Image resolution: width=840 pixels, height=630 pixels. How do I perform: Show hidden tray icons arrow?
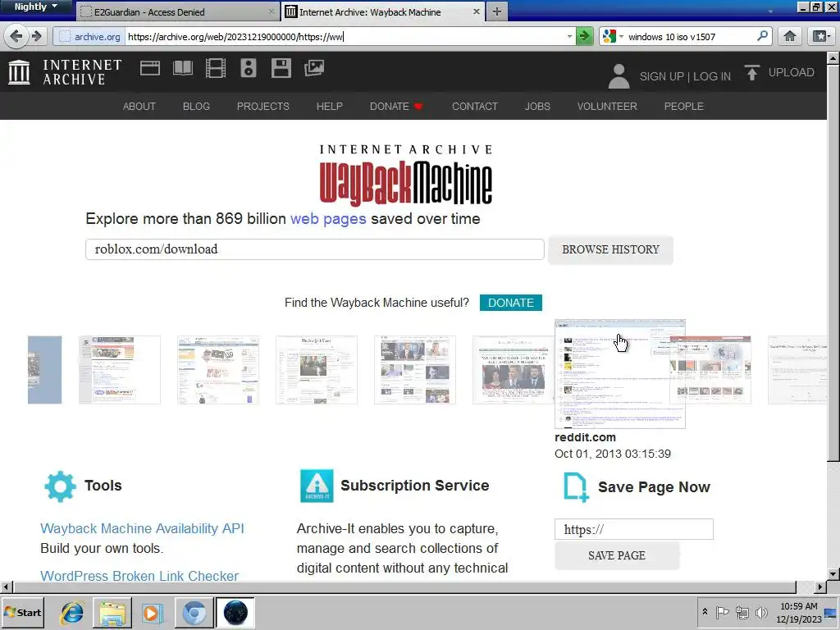705,612
